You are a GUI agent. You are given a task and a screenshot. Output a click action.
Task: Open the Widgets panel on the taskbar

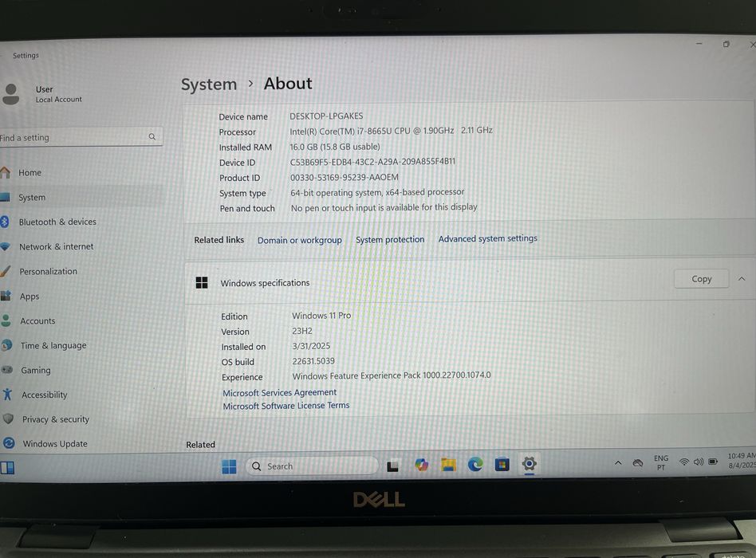point(7,468)
